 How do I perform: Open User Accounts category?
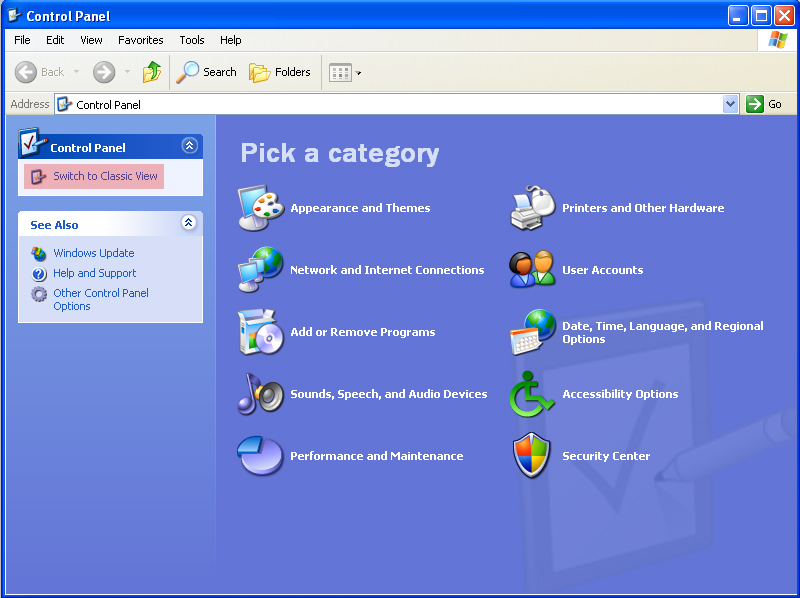[603, 269]
